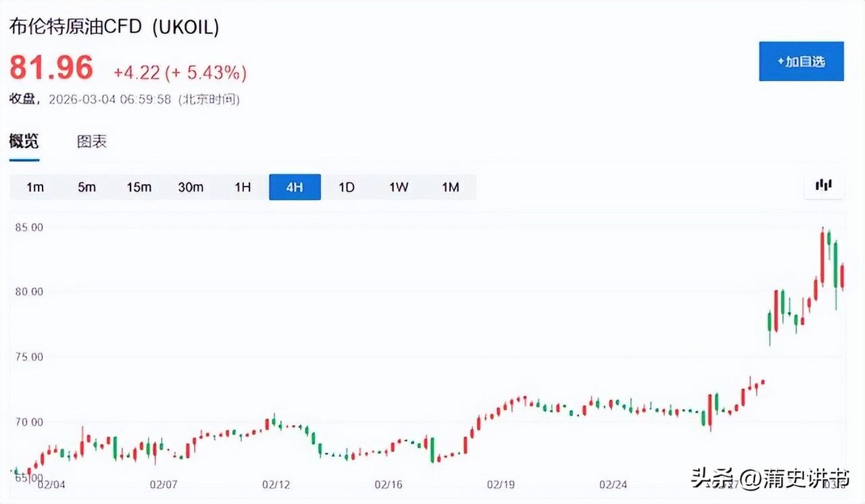Screen dimensions: 865x504
Task: Select the active 4H interval
Action: [295, 187]
